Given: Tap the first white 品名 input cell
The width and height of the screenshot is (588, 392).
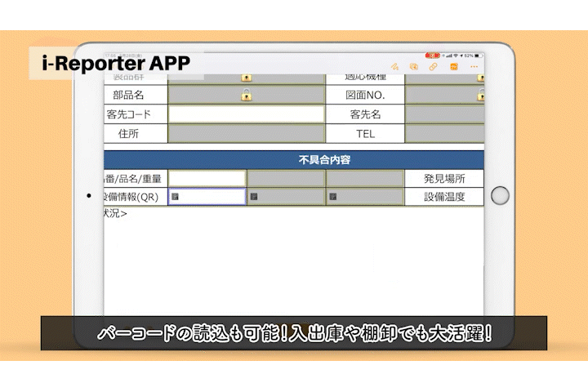Looking at the screenshot, I should click(x=207, y=179).
